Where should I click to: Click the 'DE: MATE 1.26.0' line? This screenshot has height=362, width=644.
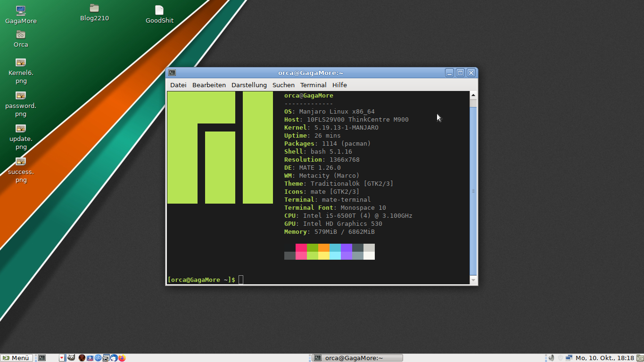click(313, 168)
